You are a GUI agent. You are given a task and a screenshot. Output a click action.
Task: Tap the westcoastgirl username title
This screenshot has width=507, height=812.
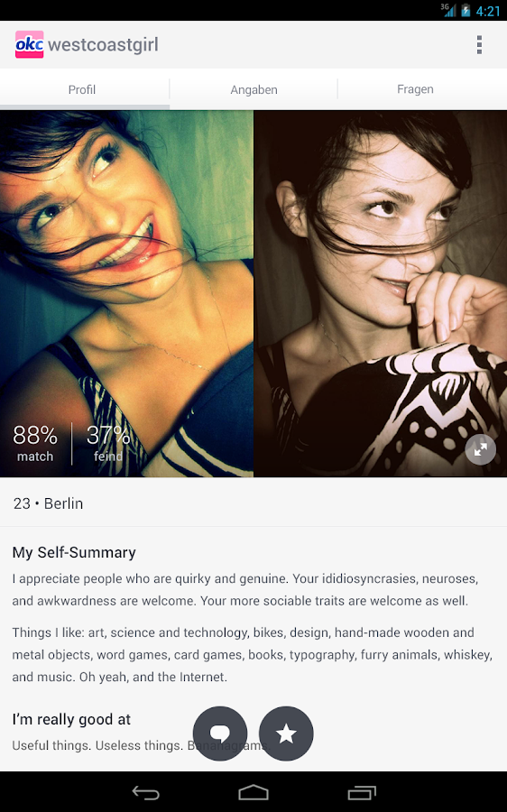(103, 45)
